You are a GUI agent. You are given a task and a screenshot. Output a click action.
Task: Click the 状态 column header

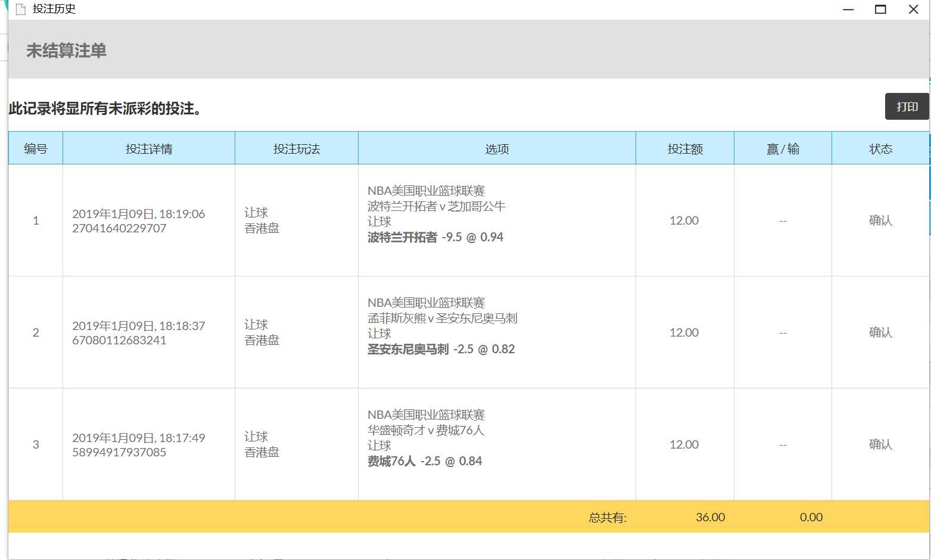880,149
